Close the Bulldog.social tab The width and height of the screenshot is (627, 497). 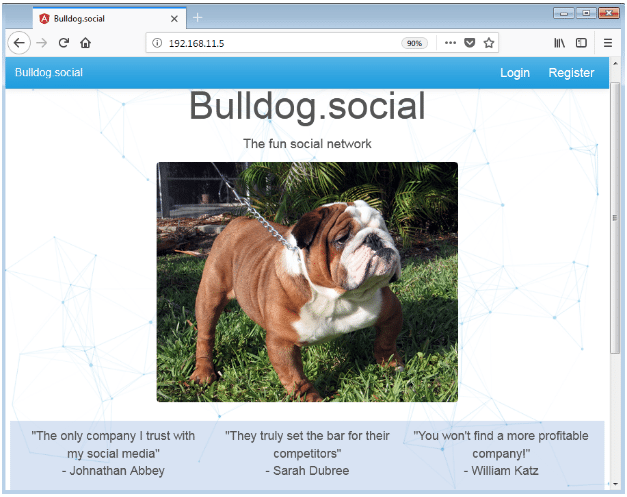174,18
